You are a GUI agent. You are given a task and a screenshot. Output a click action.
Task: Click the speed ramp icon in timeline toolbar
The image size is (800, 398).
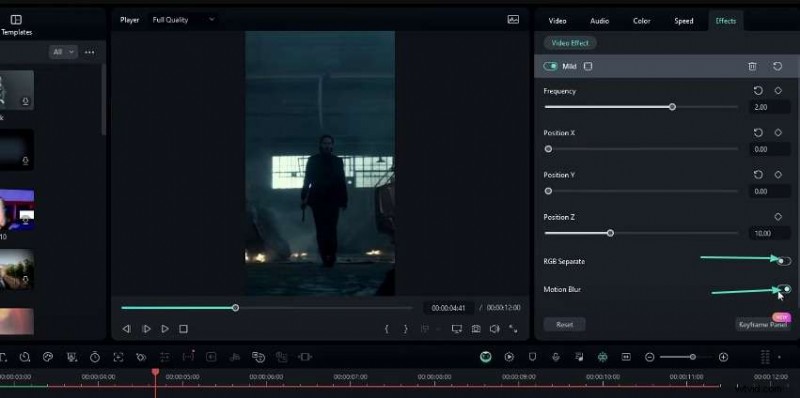click(24, 357)
